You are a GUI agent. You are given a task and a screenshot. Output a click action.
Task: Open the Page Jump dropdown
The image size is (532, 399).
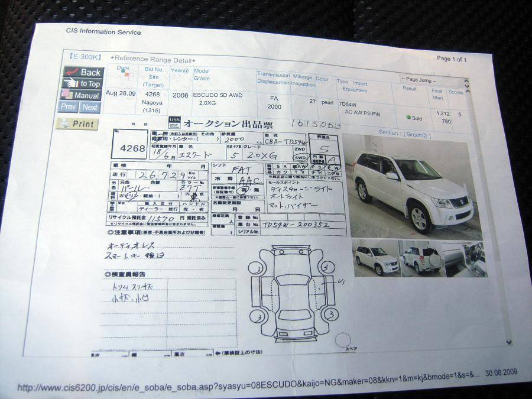(432, 80)
